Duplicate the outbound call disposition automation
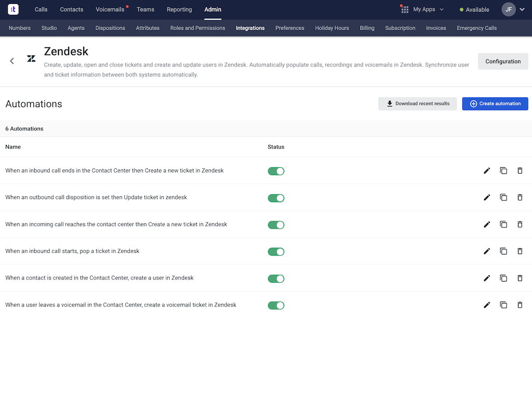The width and height of the screenshot is (532, 399). 503,197
